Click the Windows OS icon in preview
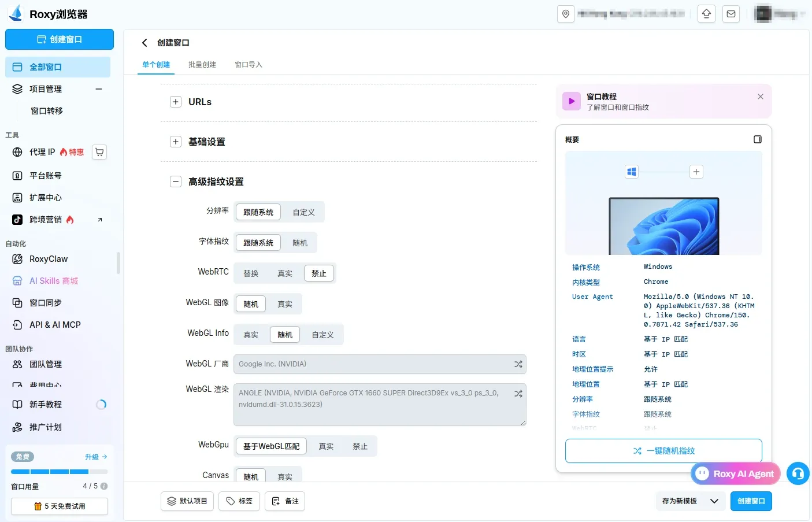 pyautogui.click(x=632, y=172)
